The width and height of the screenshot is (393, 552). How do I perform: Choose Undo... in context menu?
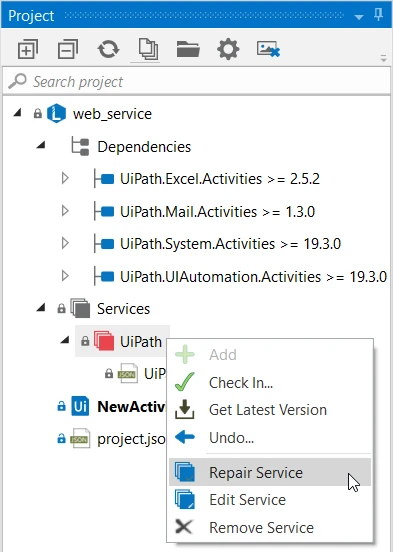(x=270, y=438)
